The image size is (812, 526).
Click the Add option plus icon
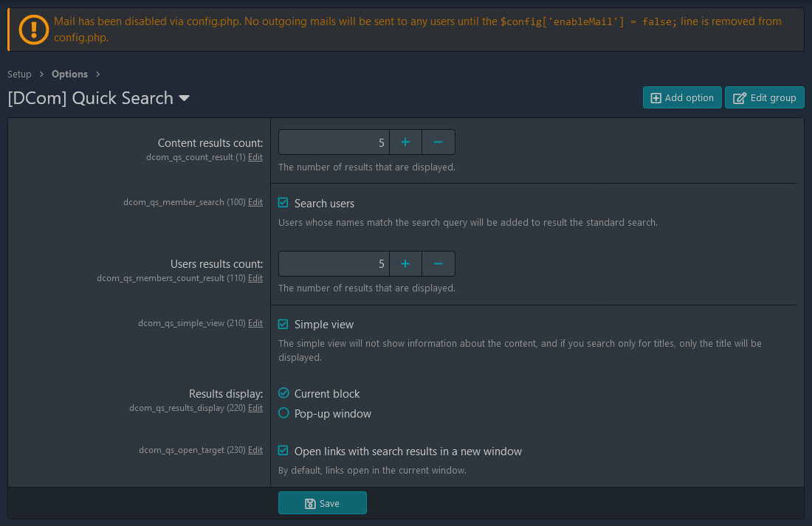click(x=656, y=97)
